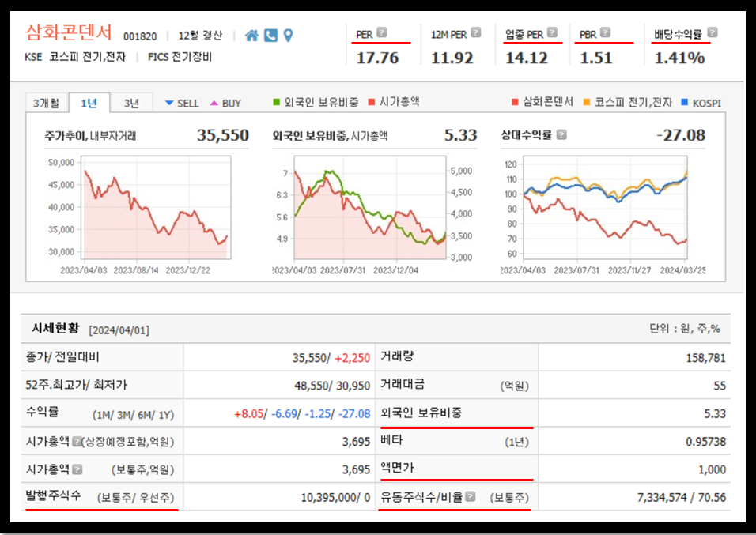Switch chart period to 3년 tab
Screen dimensions: 756x535
(131, 103)
